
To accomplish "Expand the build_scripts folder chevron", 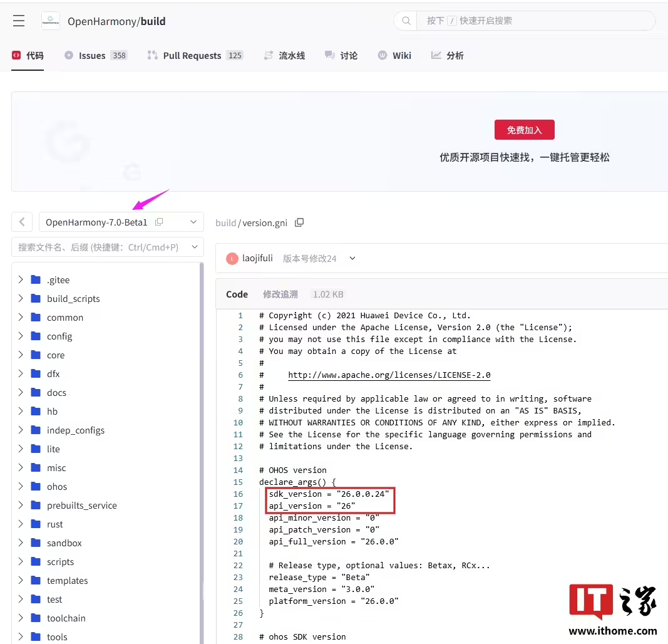I will pyautogui.click(x=21, y=298).
